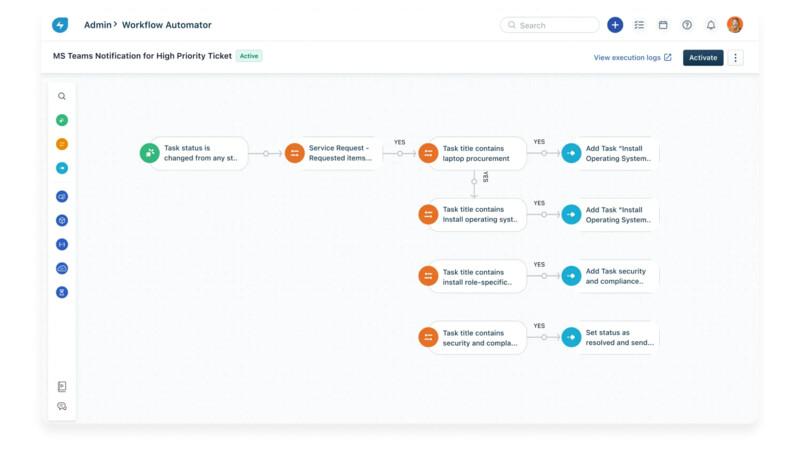Click orange icon on laptop procurement node
This screenshot has width=800, height=450.
click(428, 153)
